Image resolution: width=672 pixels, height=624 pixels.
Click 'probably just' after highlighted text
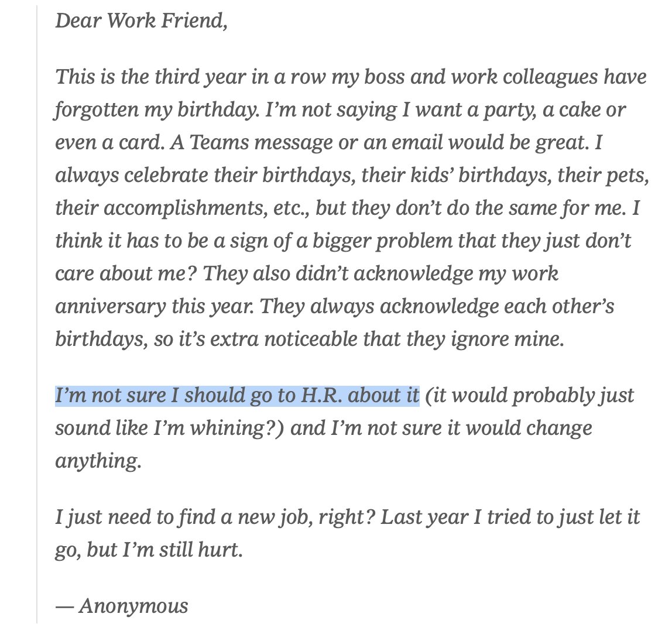573,395
